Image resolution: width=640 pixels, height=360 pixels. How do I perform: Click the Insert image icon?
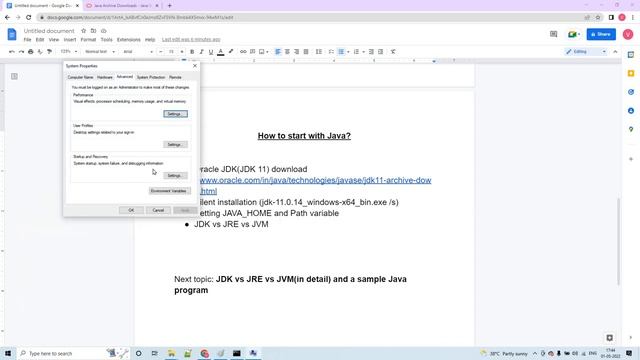tap(262, 52)
